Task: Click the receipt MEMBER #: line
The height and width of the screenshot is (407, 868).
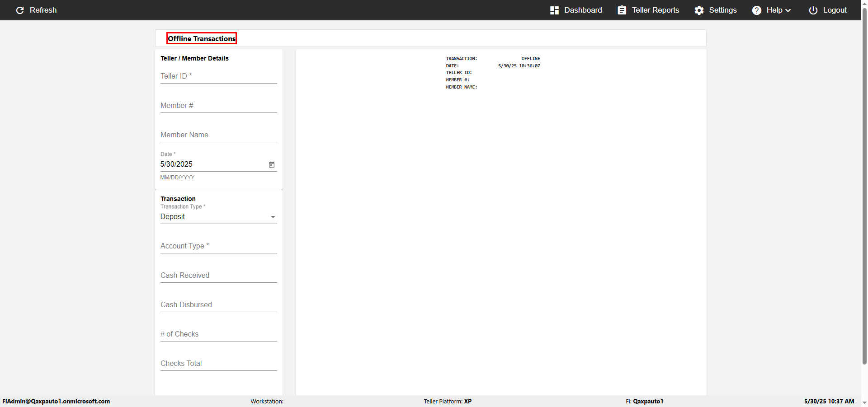Action: (x=458, y=80)
